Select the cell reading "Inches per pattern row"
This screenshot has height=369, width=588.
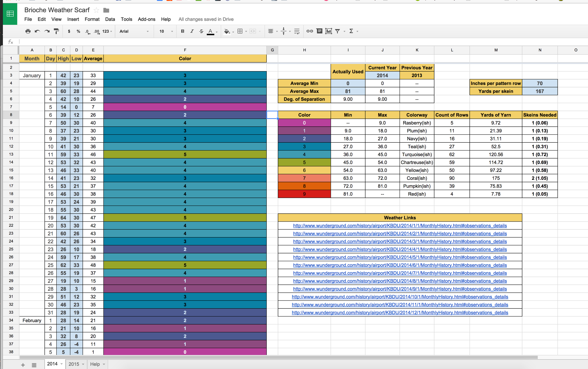point(496,83)
